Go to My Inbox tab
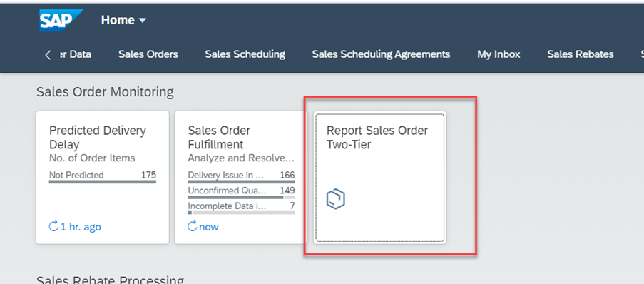Image resolution: width=644 pixels, height=284 pixels. 499,54
